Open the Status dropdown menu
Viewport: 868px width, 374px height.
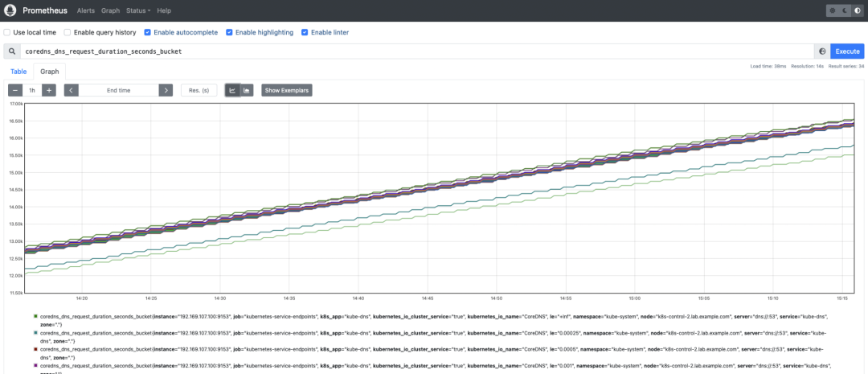click(x=138, y=10)
